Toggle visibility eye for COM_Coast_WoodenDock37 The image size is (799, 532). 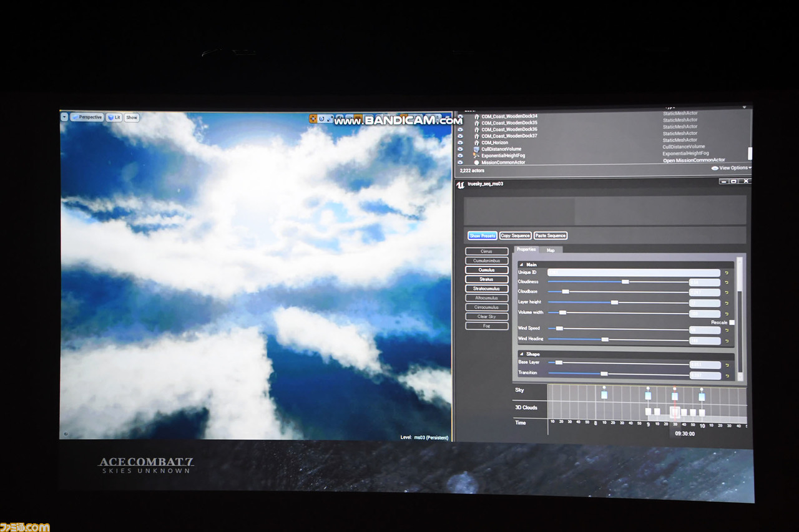pyautogui.click(x=461, y=136)
